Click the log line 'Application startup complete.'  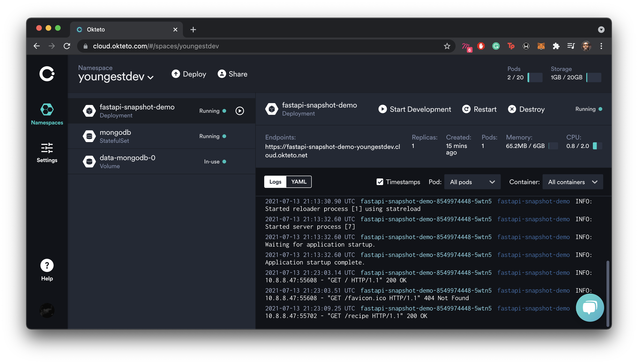tap(315, 262)
